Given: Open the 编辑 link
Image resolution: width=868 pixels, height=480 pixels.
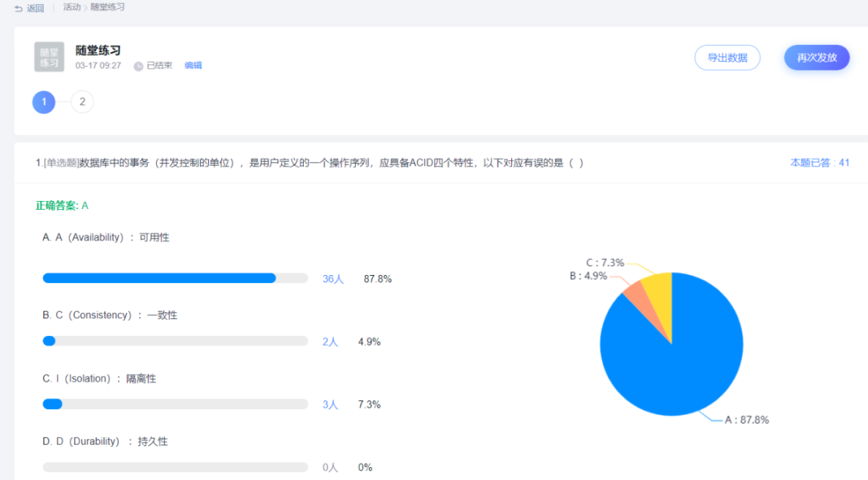Looking at the screenshot, I should (x=193, y=65).
